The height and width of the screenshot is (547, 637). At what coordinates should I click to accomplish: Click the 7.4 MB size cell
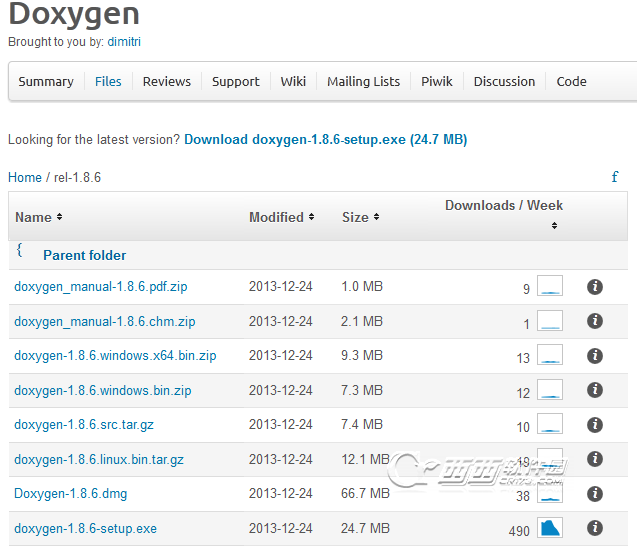point(362,424)
